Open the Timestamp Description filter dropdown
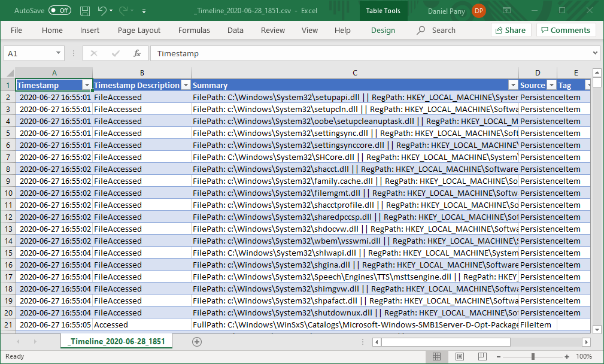 click(x=186, y=85)
